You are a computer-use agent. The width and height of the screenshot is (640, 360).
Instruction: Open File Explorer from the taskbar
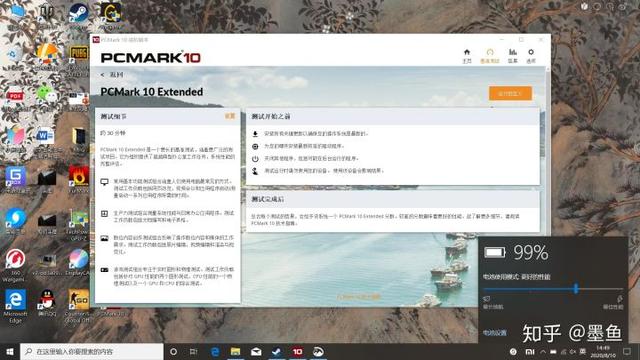click(236, 351)
